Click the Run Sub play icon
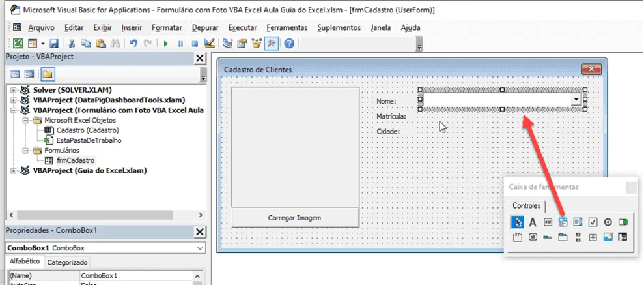The height and width of the screenshot is (285, 644). click(x=165, y=43)
